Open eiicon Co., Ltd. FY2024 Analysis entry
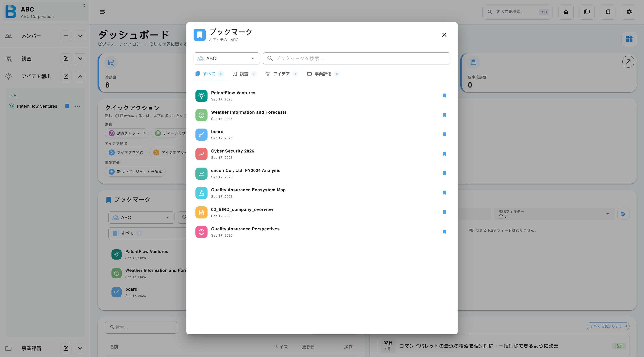This screenshot has height=357, width=644. click(322, 173)
